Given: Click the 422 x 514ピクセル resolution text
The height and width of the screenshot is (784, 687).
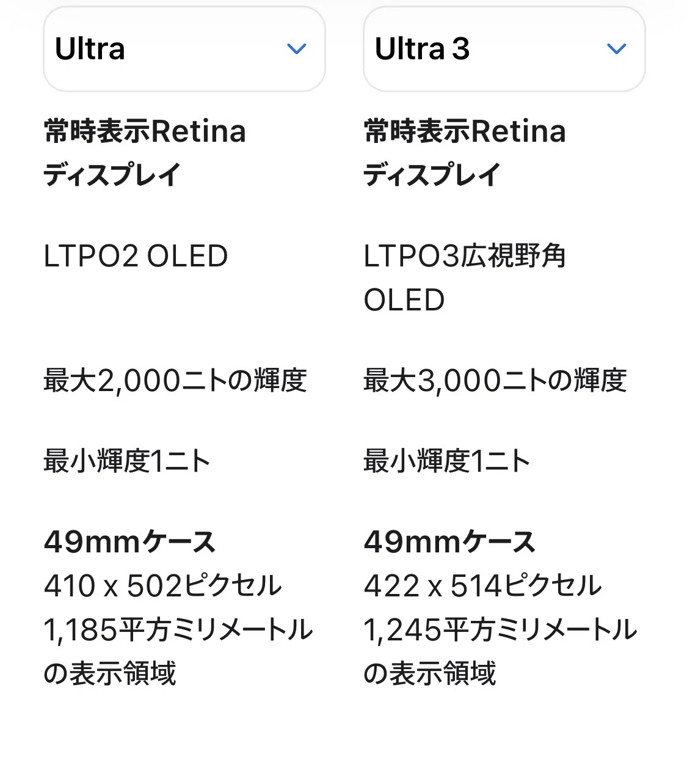Looking at the screenshot, I should coord(482,585).
